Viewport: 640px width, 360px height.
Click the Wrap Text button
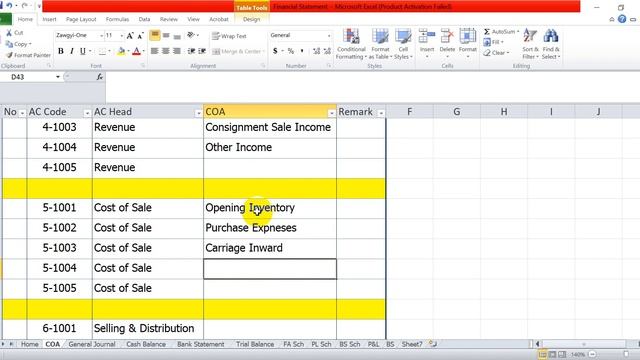pyautogui.click(x=229, y=36)
